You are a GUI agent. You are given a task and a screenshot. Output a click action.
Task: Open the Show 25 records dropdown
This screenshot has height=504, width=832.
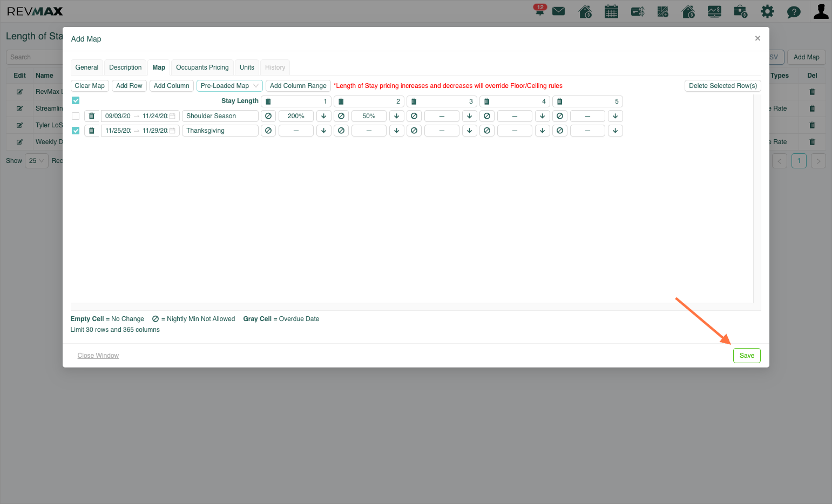click(37, 161)
